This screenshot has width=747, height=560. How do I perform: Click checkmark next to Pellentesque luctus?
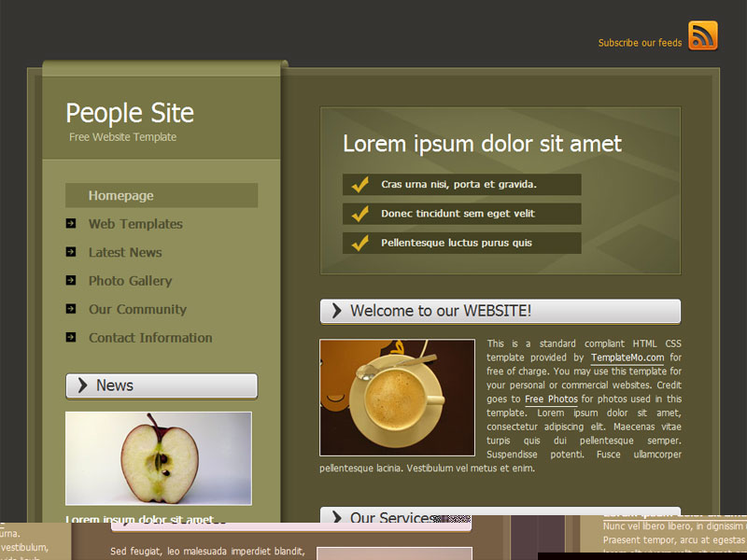tap(359, 244)
